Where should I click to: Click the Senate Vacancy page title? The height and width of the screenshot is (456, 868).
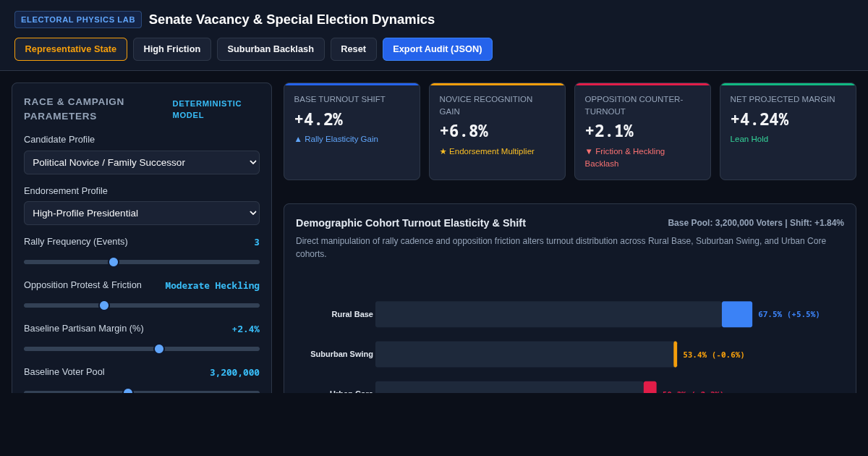(x=292, y=20)
